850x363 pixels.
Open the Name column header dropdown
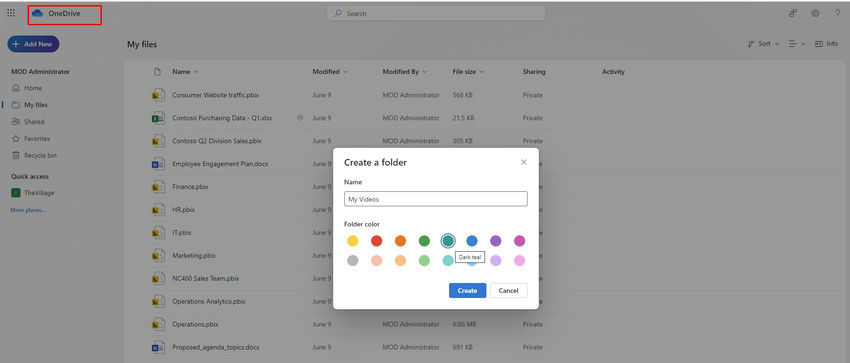185,72
